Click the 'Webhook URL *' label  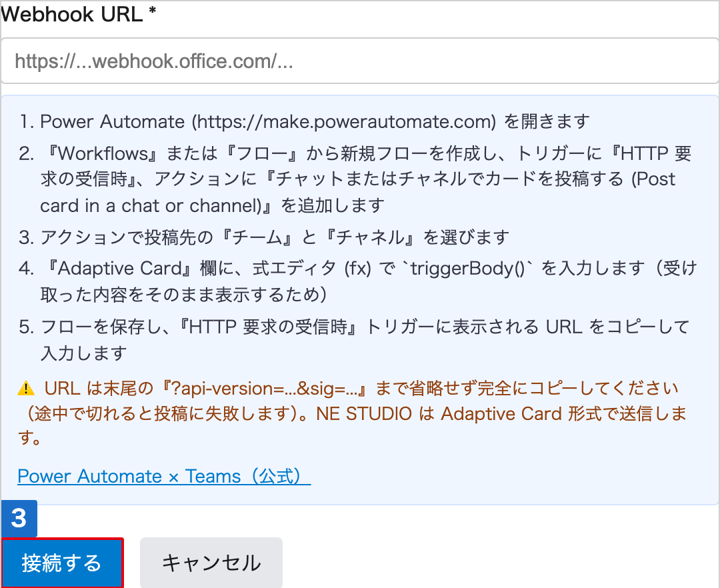point(78,14)
